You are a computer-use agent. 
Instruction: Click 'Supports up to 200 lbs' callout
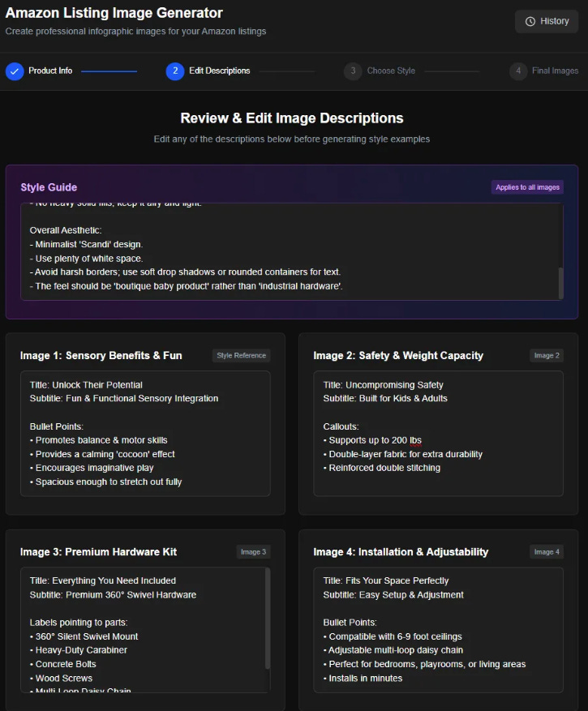(x=372, y=440)
